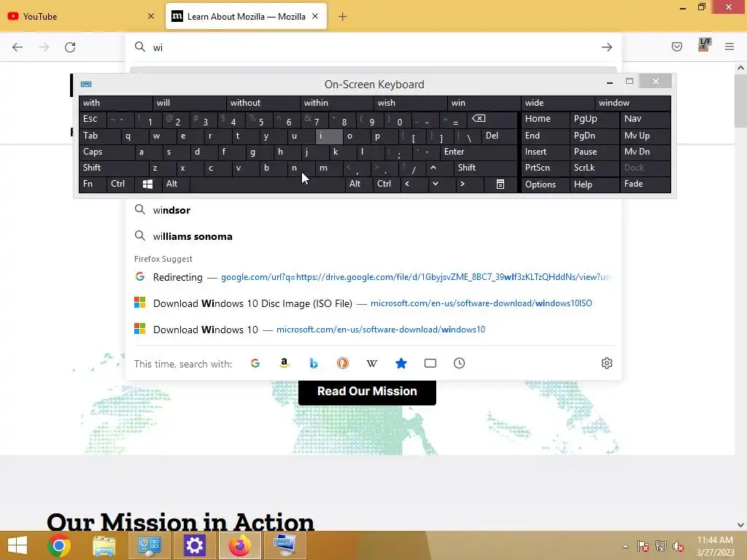Click the Firefox back arrow
The image size is (747, 560).
18,47
